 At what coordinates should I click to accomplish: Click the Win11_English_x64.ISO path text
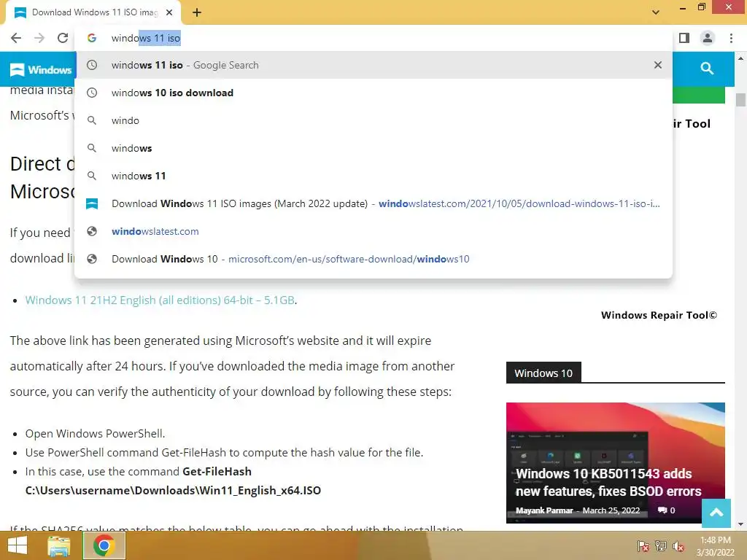173,491
